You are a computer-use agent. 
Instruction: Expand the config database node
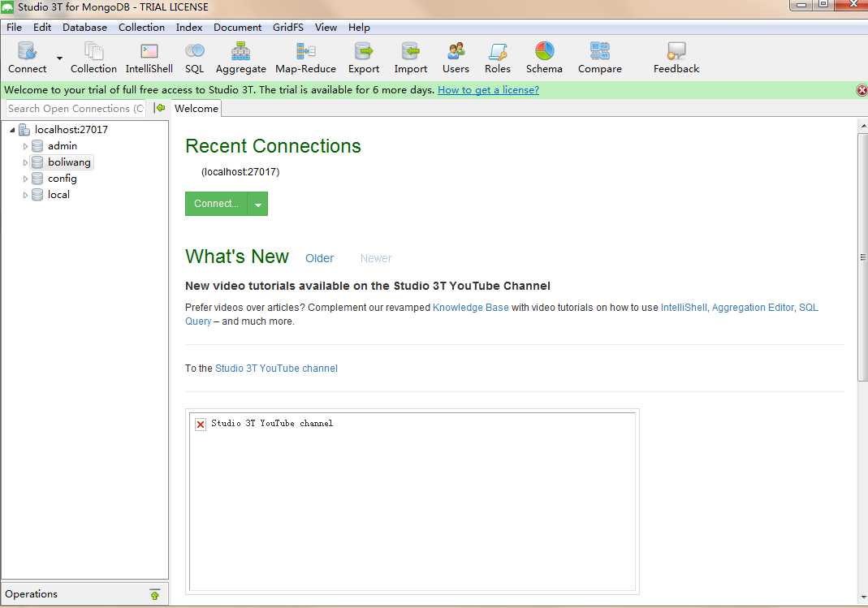point(25,179)
